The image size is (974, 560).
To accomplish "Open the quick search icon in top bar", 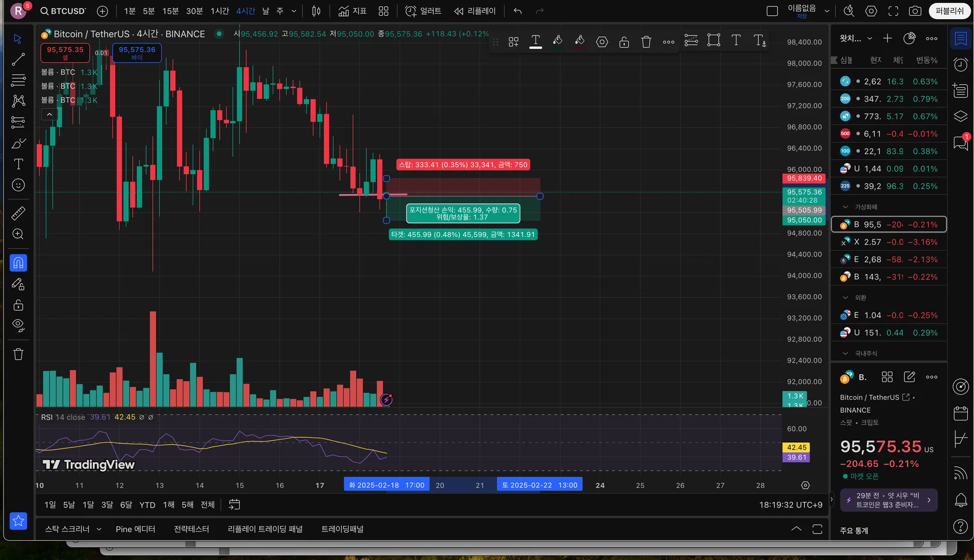I will [x=849, y=11].
